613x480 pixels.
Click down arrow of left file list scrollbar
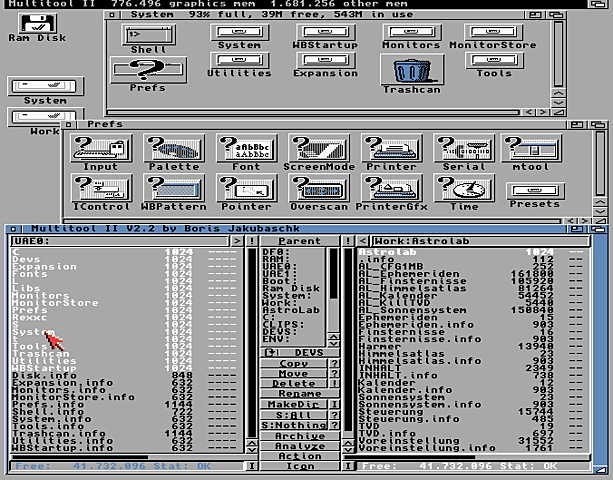point(252,450)
